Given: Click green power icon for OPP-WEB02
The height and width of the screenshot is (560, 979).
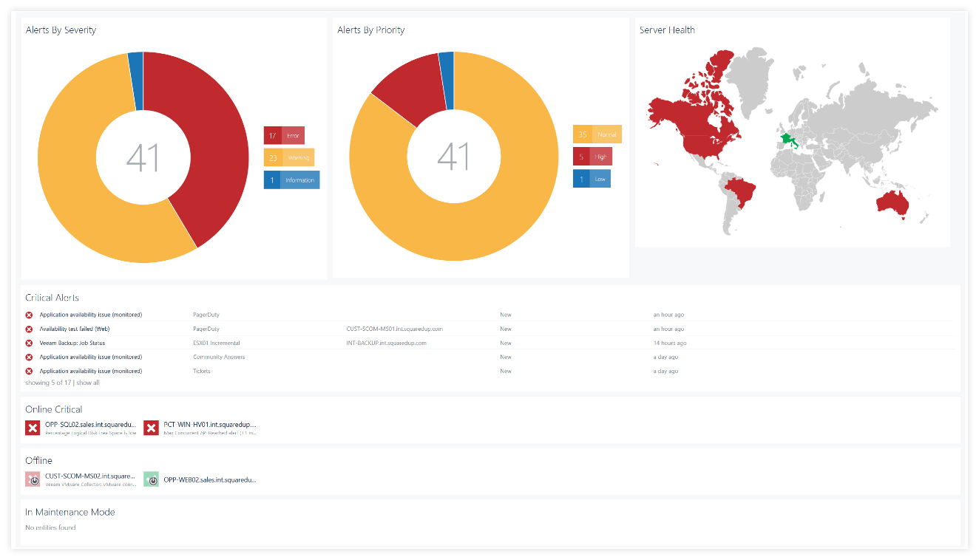Looking at the screenshot, I should click(x=151, y=479).
